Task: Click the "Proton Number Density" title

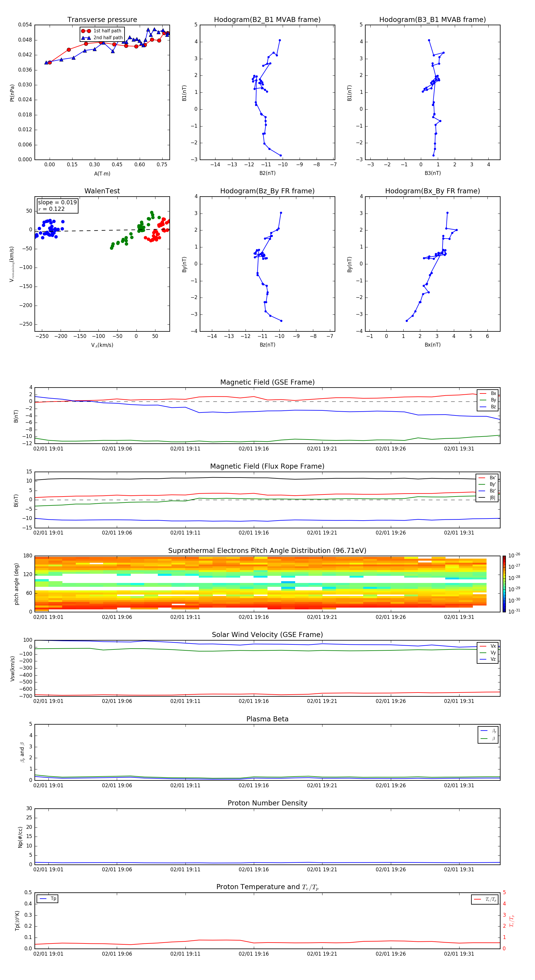Action: click(x=267, y=803)
